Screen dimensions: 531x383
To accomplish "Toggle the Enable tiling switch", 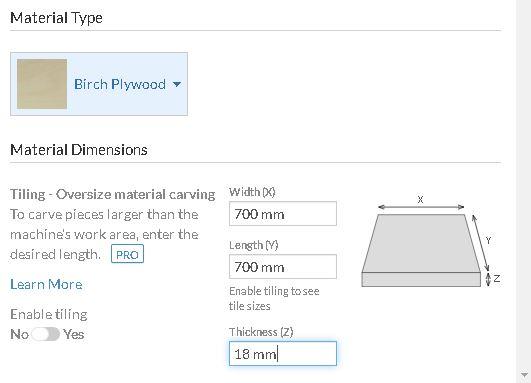I will (45, 334).
